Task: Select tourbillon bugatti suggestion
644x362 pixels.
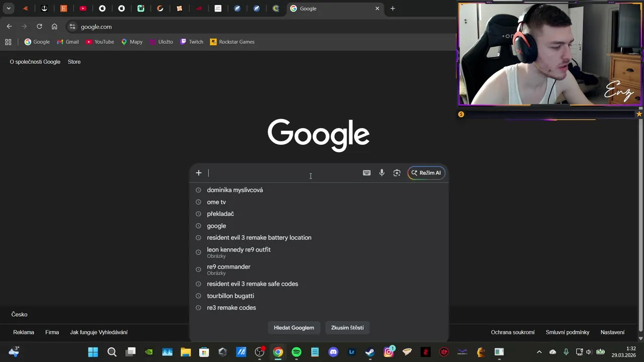Action: click(319, 296)
